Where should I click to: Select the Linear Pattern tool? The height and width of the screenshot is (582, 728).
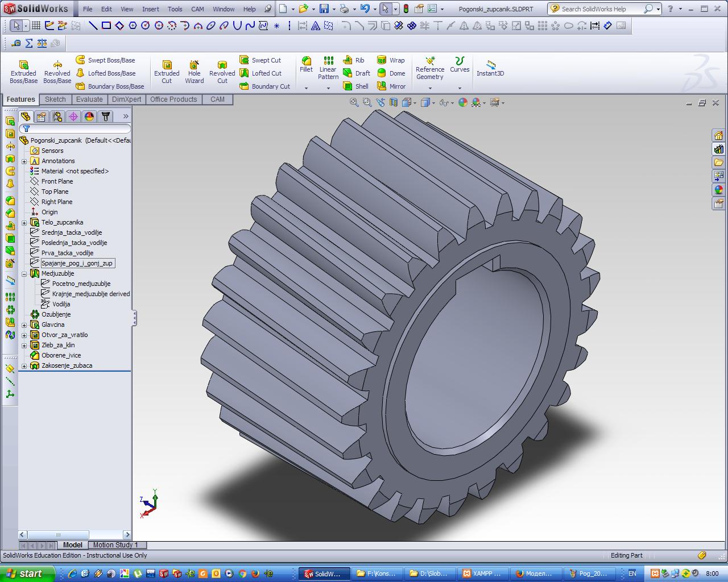coord(328,68)
